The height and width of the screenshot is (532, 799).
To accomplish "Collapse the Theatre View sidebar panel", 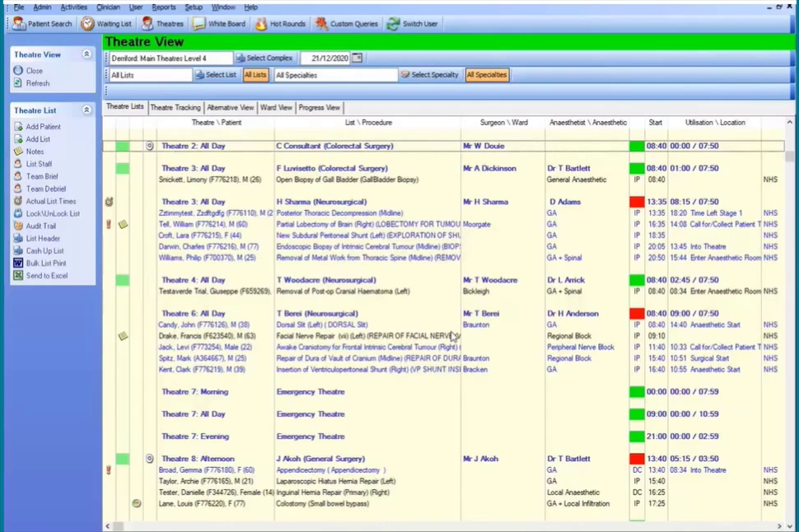I will [86, 54].
